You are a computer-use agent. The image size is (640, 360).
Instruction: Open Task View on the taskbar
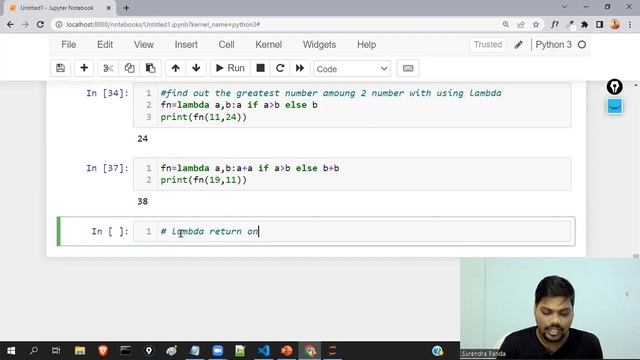(x=56, y=351)
